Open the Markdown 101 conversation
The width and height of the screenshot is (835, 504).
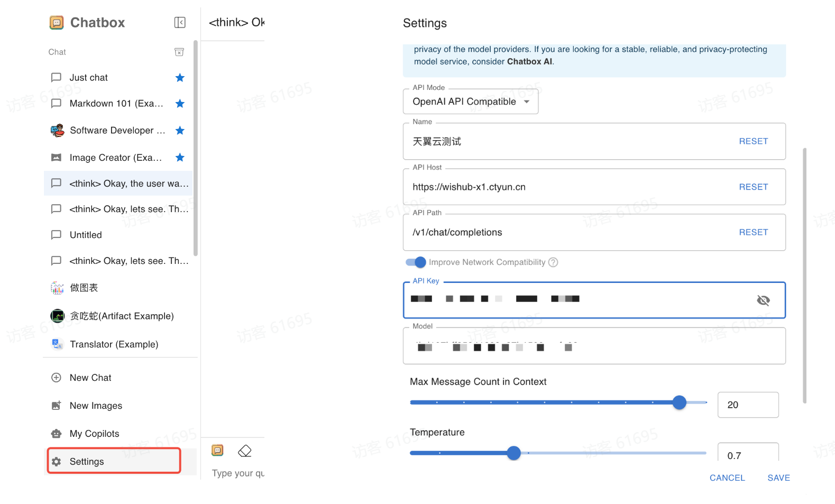coord(118,104)
